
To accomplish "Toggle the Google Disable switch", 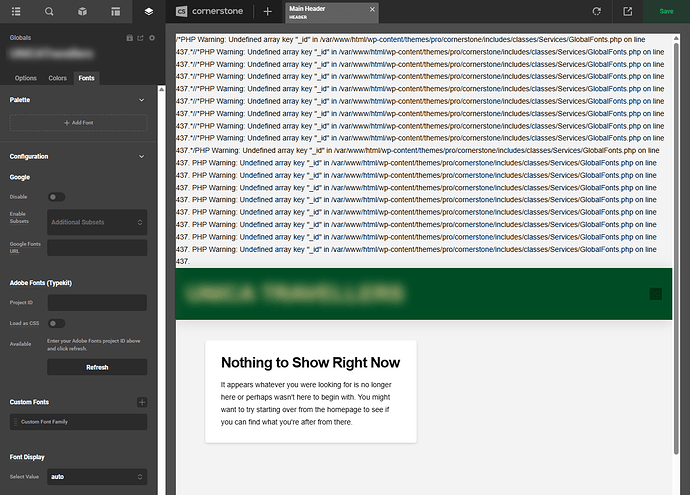I will (57, 197).
